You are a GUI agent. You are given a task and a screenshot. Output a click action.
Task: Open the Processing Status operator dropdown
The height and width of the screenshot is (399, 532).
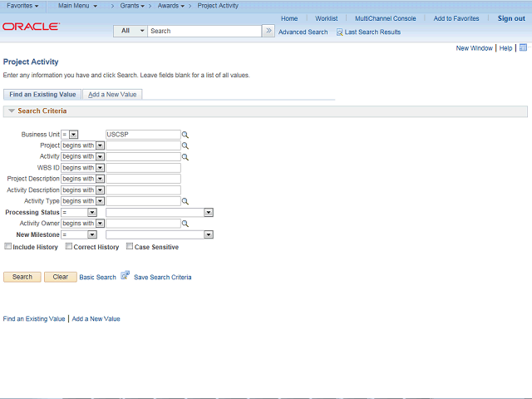pyautogui.click(x=79, y=213)
